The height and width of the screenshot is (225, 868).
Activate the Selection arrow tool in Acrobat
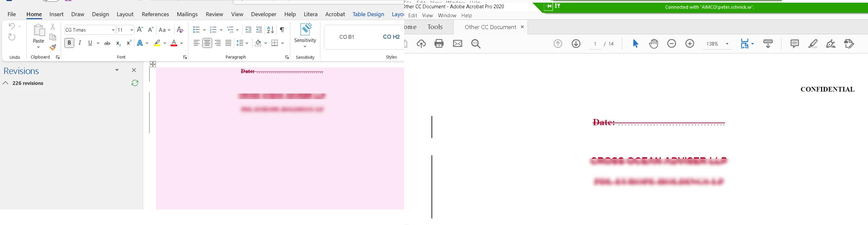635,44
